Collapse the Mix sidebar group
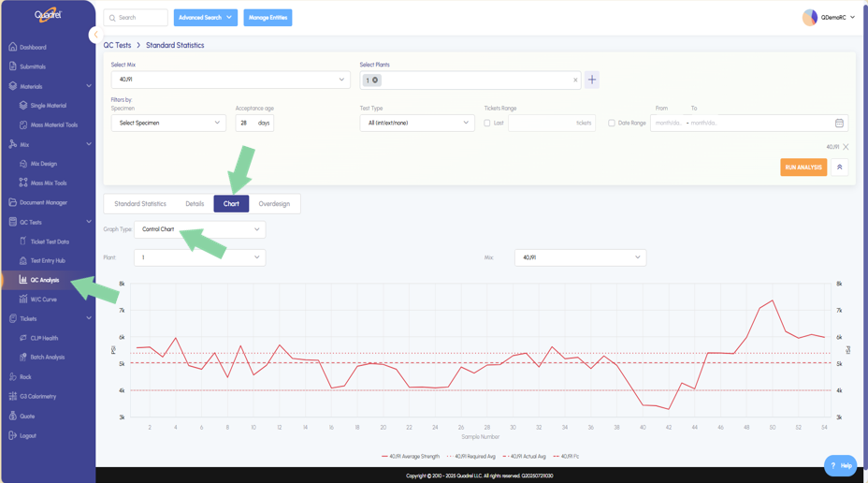 tap(89, 144)
